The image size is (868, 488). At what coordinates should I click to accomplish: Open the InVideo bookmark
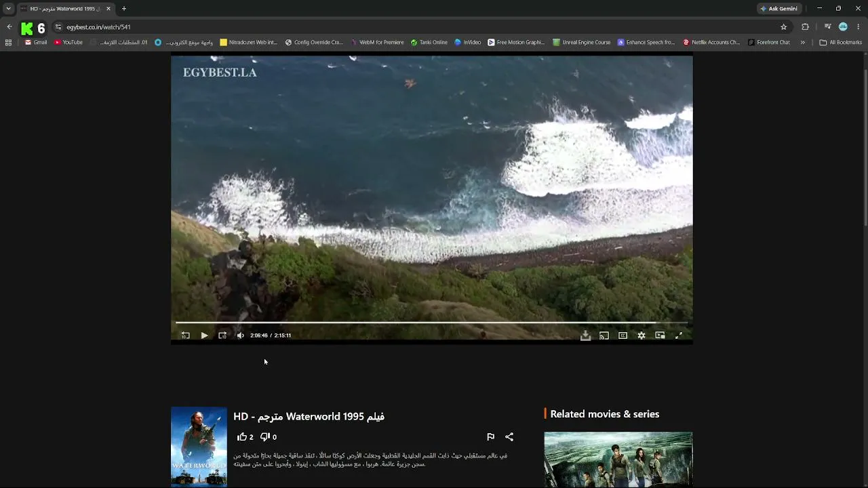tap(468, 42)
